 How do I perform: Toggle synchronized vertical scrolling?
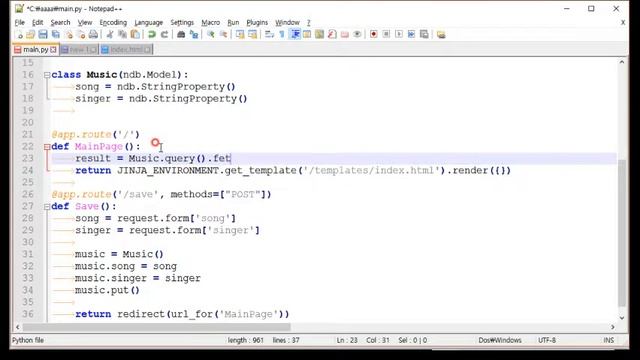(240, 35)
